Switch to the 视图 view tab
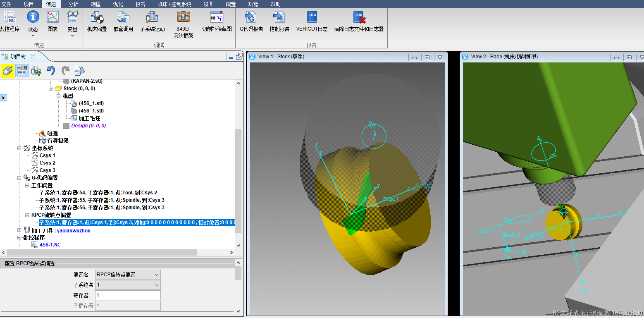Image resolution: width=644 pixels, height=318 pixels. [208, 4]
